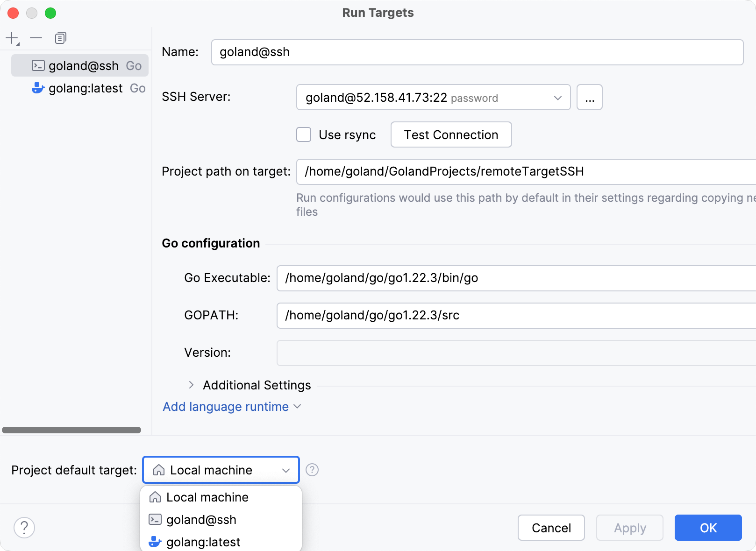Open the SSH Server dropdown

click(557, 98)
